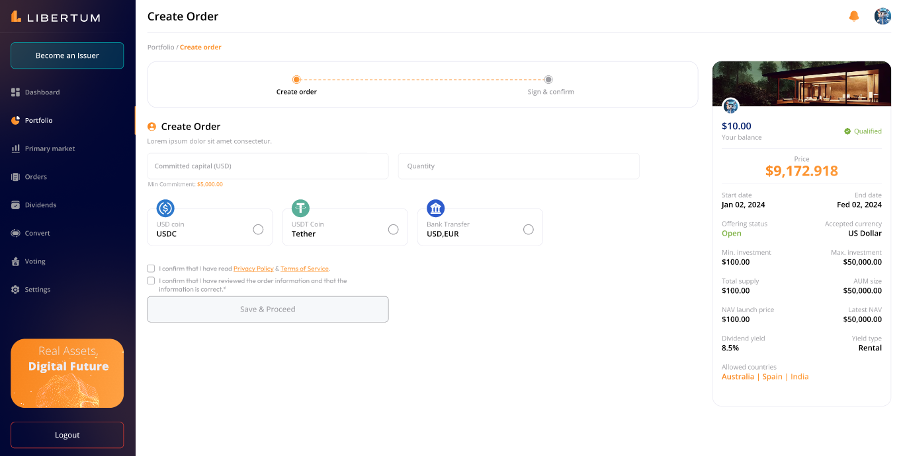Click the Committed capital (USD) field

pos(267,166)
